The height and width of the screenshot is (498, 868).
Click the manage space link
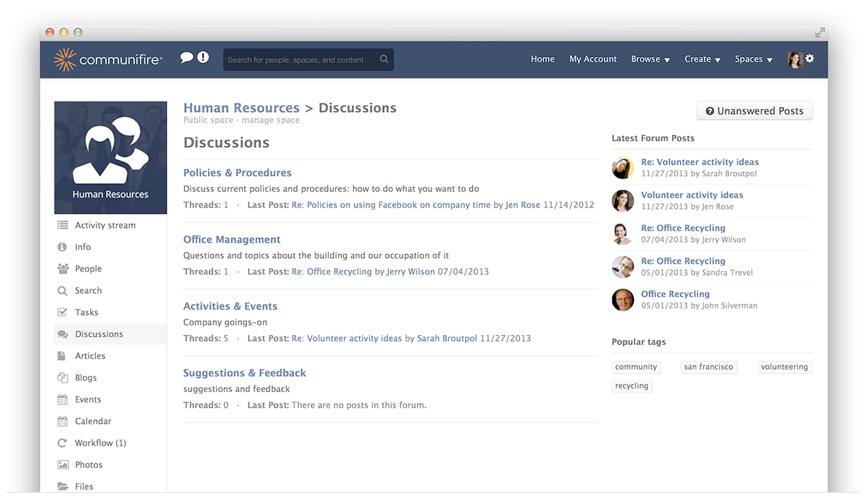tap(270, 120)
